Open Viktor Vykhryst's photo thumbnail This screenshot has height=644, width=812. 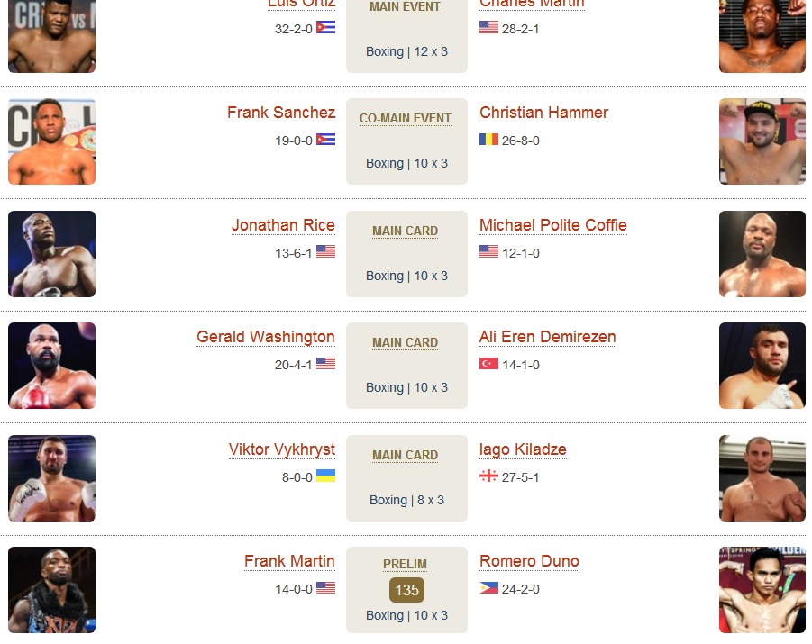pos(51,478)
